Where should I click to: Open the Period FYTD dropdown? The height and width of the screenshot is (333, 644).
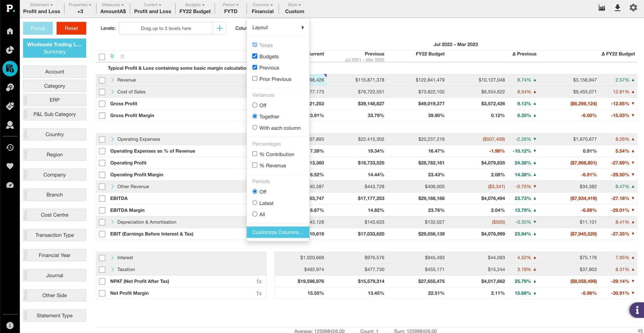(230, 8)
